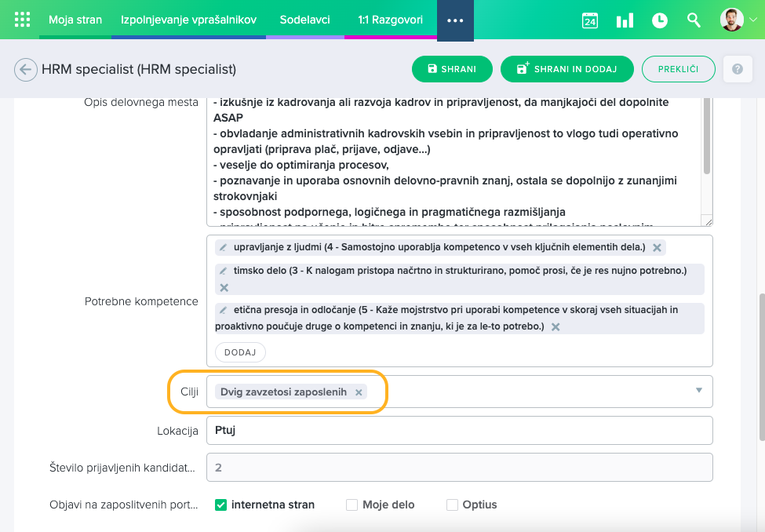The width and height of the screenshot is (765, 532).
Task: Open the more options '...' menu
Action: tap(455, 20)
